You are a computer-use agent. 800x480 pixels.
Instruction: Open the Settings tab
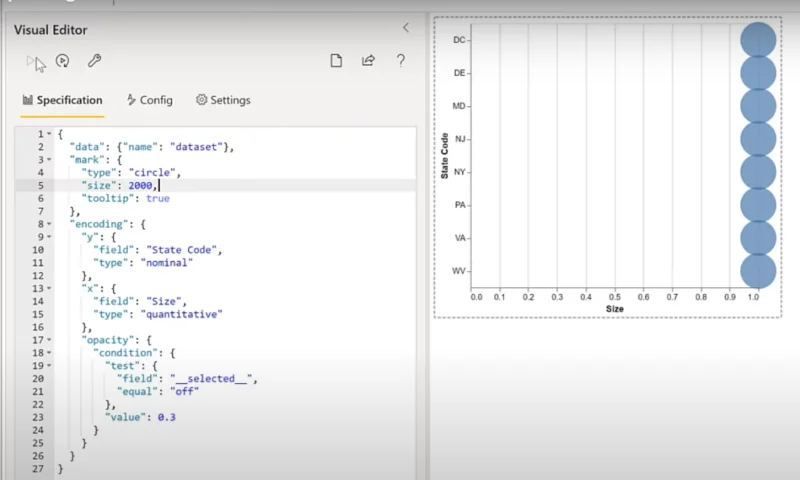point(223,100)
